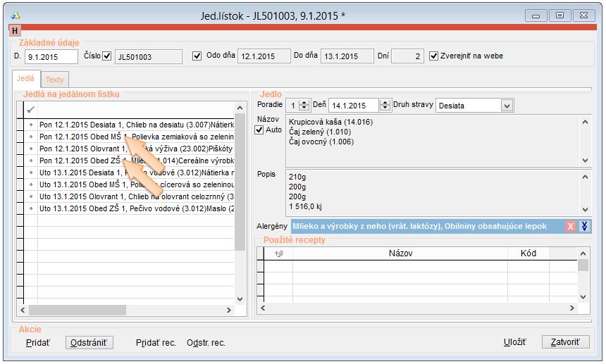This screenshot has width=606, height=364.
Task: Switch to the Texty tab
Action: coord(54,80)
